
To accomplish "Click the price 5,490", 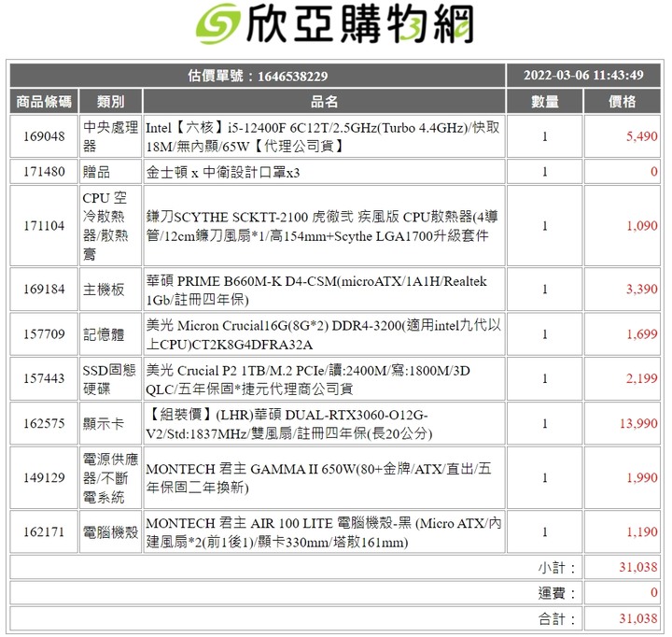I will pos(641,136).
